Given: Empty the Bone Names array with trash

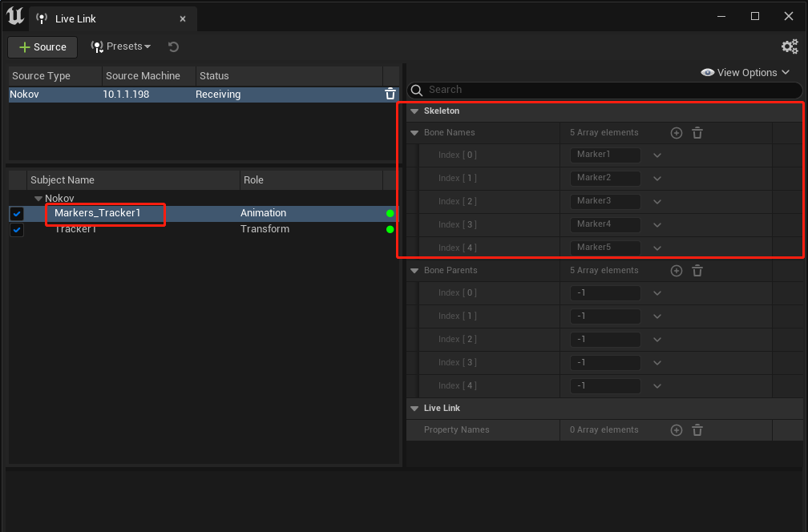Looking at the screenshot, I should pyautogui.click(x=697, y=133).
